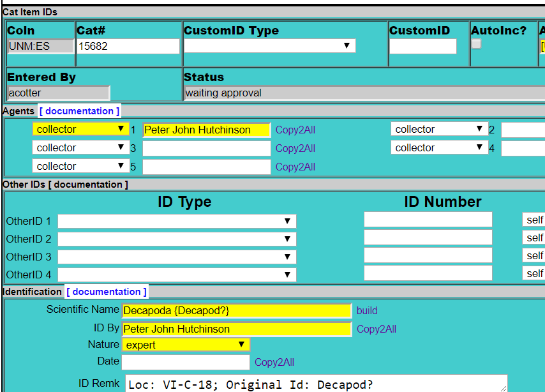545x392 pixels.
Task: Click the Status field showing waiting approval
Action: point(364,93)
